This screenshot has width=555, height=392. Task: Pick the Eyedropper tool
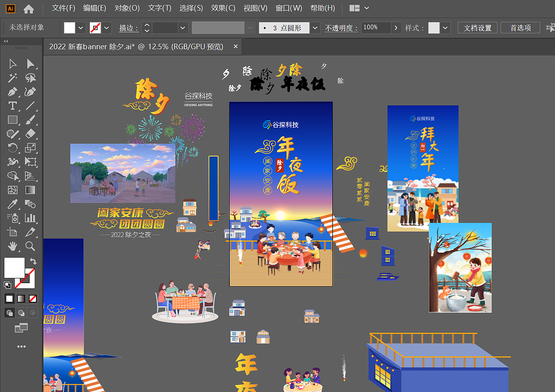[x=13, y=203]
